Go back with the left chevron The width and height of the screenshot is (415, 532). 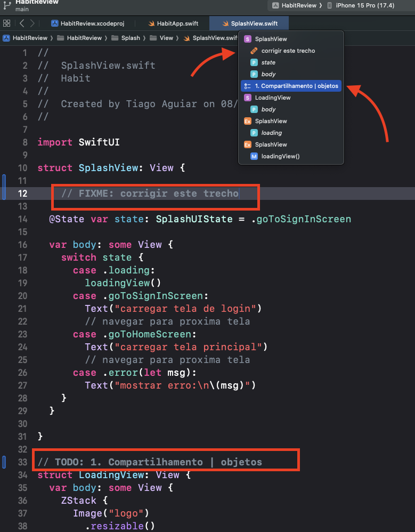[x=22, y=23]
